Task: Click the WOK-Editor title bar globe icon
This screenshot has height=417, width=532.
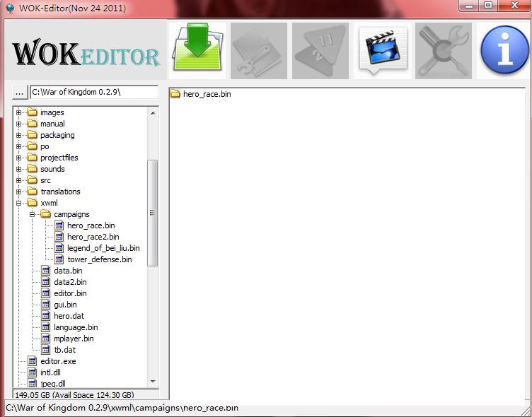Action: coord(10,8)
